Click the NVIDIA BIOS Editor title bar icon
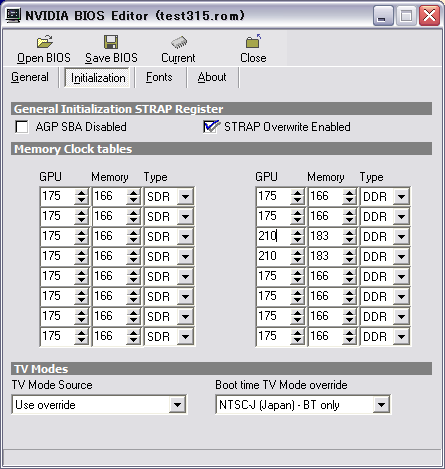Image resolution: width=445 pixels, height=469 pixels. pyautogui.click(x=14, y=16)
